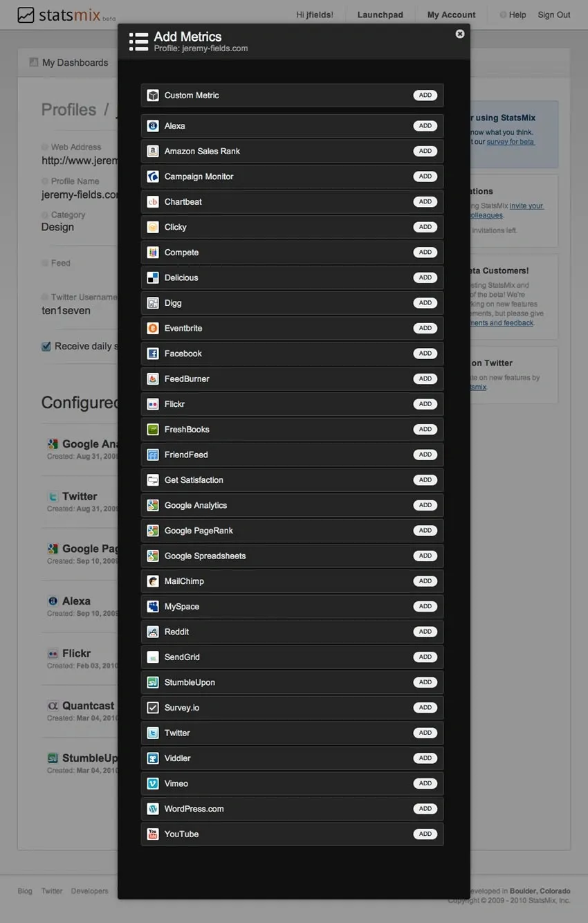588x923 pixels.
Task: Click the Vimeo icon
Action: coord(153,784)
